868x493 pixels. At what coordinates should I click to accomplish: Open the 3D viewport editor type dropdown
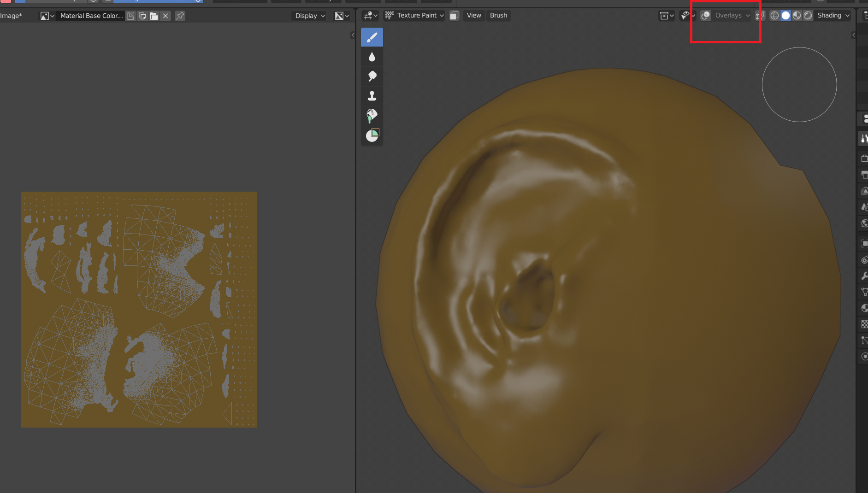point(370,15)
